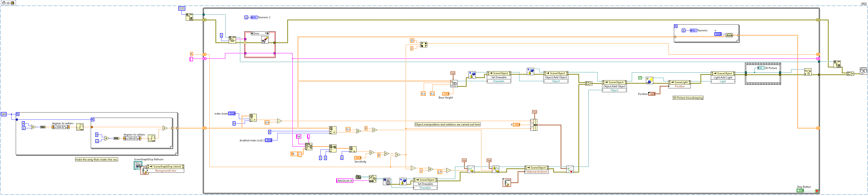Select the Simple Error Handler icon
The height and width of the screenshot is (195, 868).
coord(863,71)
